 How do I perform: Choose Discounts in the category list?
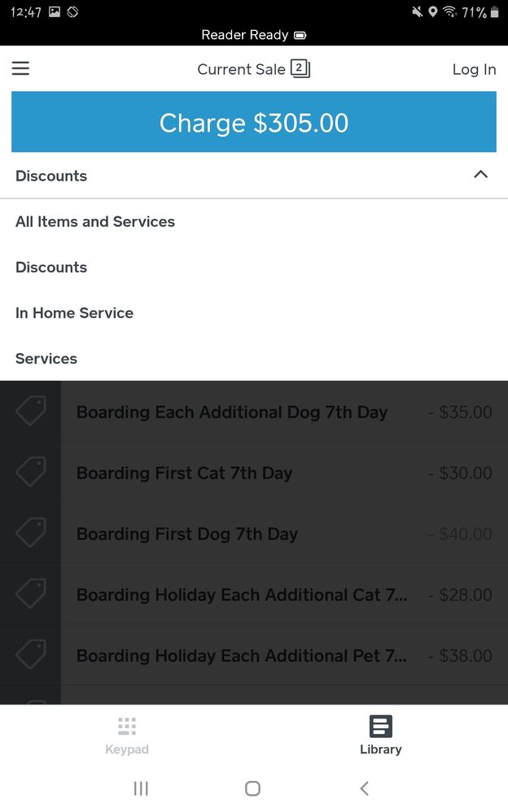click(x=51, y=267)
